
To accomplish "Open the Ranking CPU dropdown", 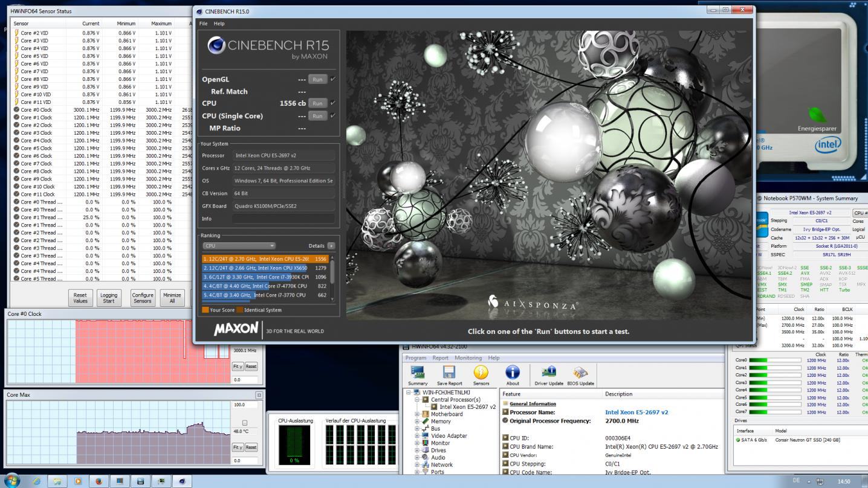I will coord(239,246).
